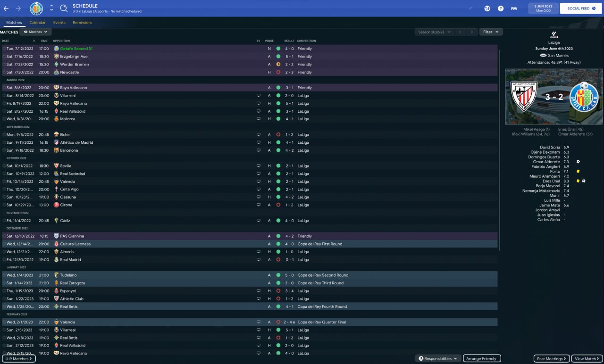
Task: Switch to the Calendar tab
Action: coord(37,23)
